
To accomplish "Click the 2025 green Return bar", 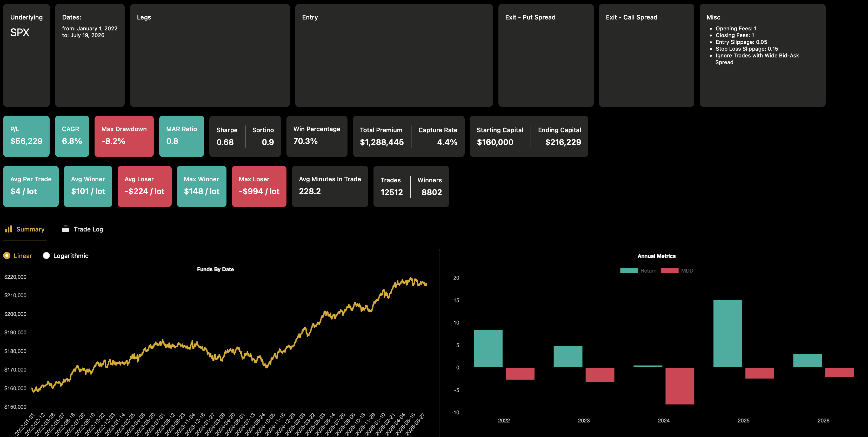I will pyautogui.click(x=727, y=334).
